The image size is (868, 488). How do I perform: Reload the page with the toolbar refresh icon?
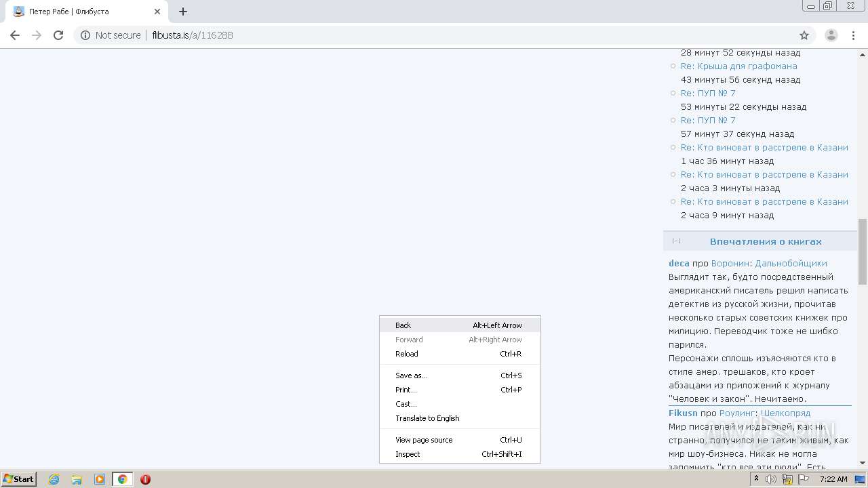pos(58,35)
